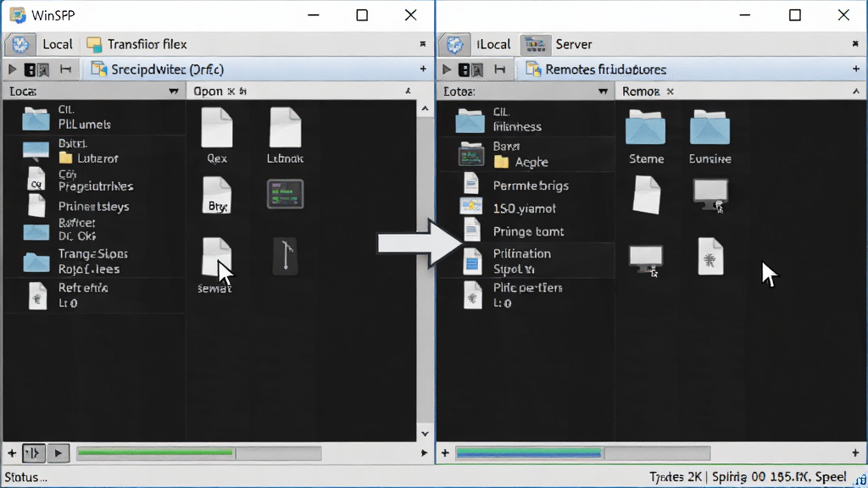
Task: Select the gear document icon in remote pane
Action: (x=710, y=256)
